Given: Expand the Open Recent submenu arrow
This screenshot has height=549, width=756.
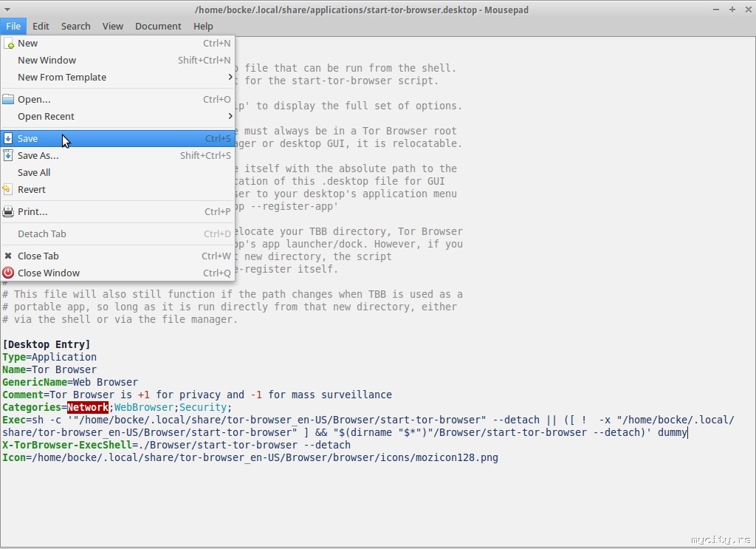Looking at the screenshot, I should tap(230, 116).
